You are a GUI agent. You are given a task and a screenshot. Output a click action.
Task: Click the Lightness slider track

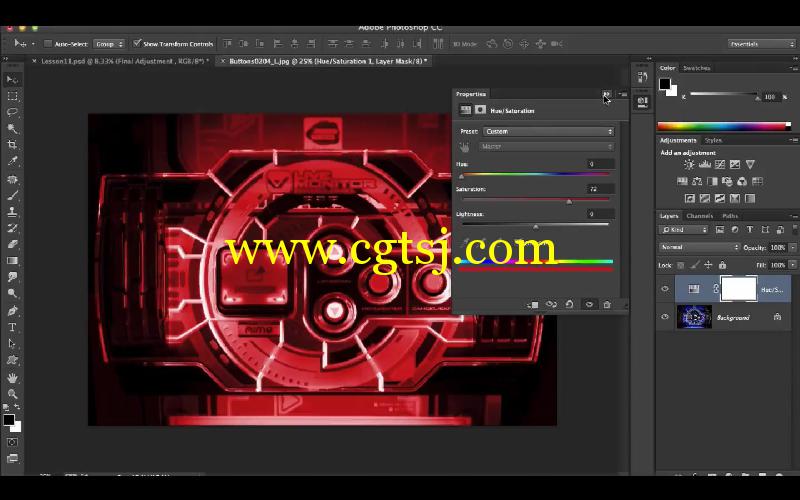(x=536, y=224)
